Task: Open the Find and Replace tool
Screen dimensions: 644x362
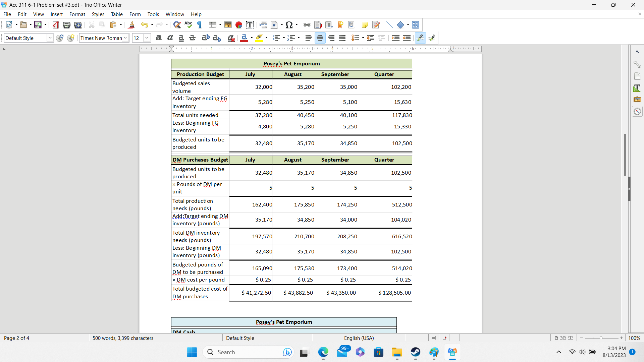Action: point(177,25)
